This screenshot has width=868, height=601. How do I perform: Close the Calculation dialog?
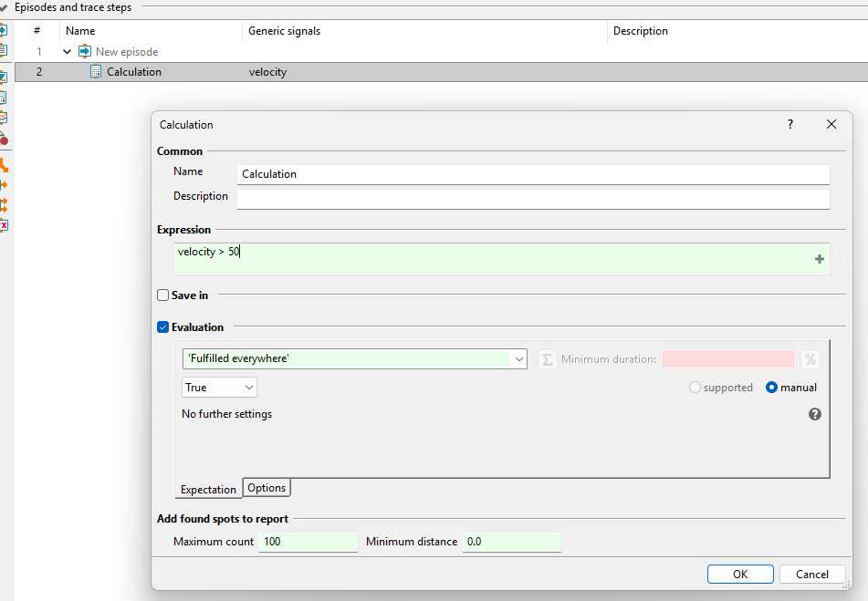831,124
